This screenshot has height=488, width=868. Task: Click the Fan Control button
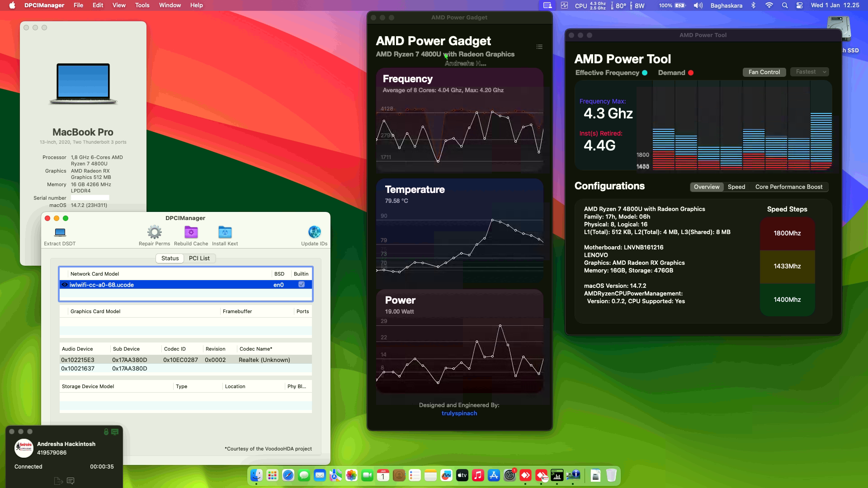tap(764, 72)
